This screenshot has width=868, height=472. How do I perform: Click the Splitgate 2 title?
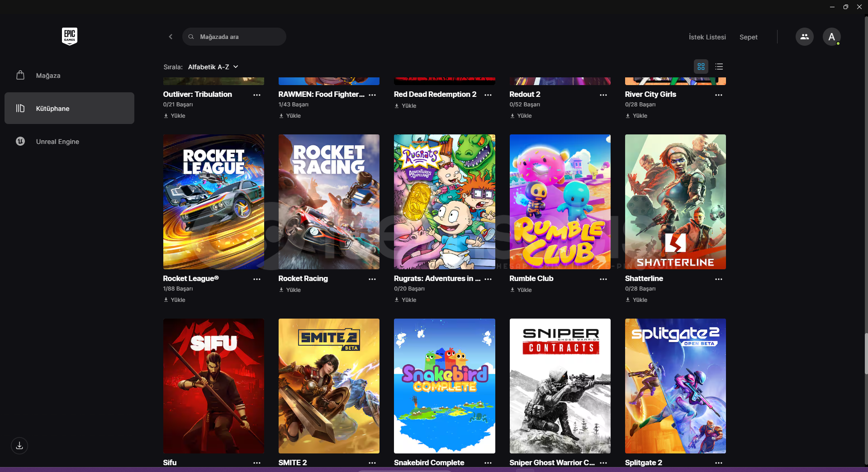(643, 462)
